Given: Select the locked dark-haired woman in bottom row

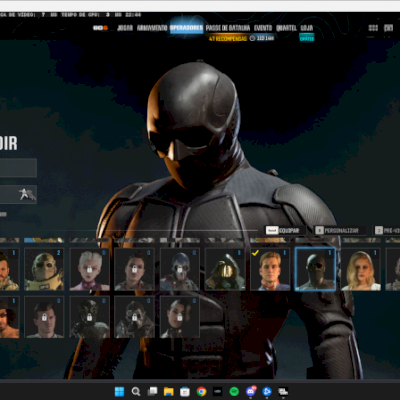Looking at the screenshot, I should (x=180, y=317).
